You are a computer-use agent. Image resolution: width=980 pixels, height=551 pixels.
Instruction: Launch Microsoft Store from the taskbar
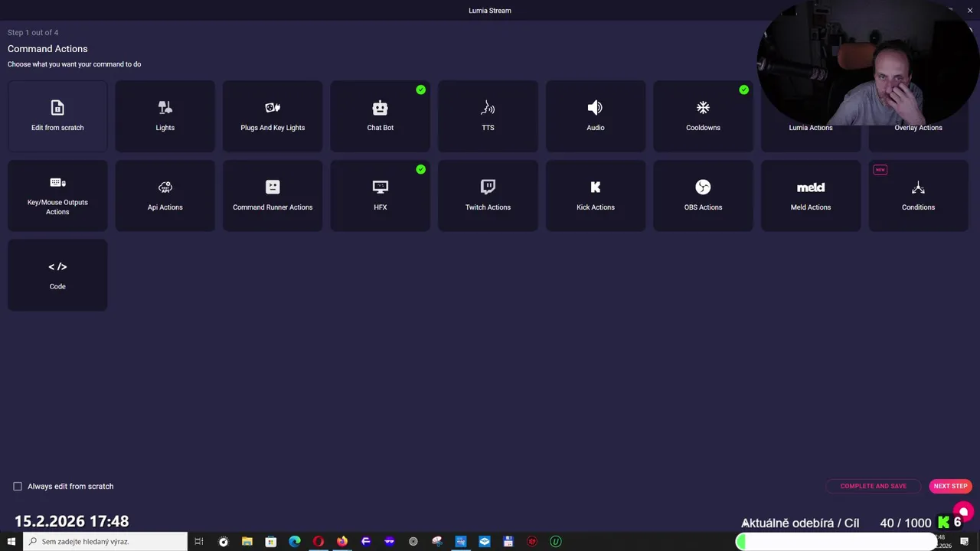click(270, 541)
